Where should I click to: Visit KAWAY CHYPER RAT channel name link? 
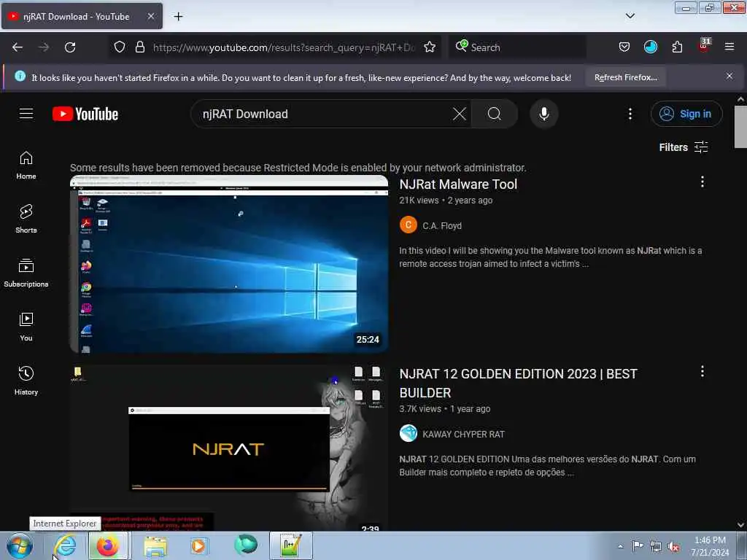463,435
